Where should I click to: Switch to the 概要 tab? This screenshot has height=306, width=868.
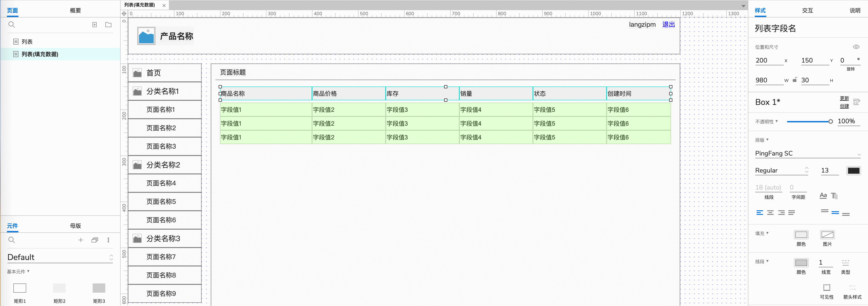[75, 10]
